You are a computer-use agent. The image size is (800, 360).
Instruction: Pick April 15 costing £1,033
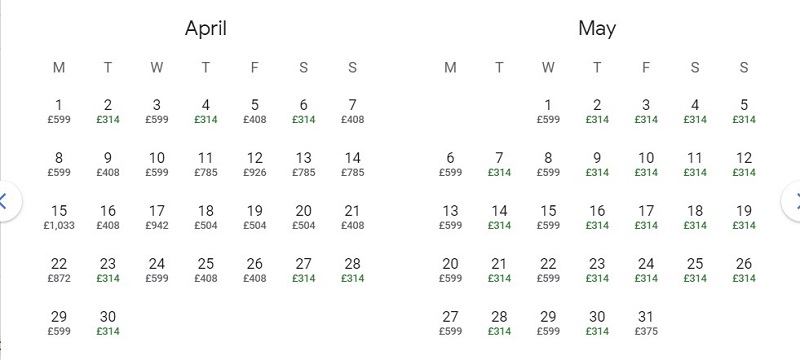tap(59, 217)
